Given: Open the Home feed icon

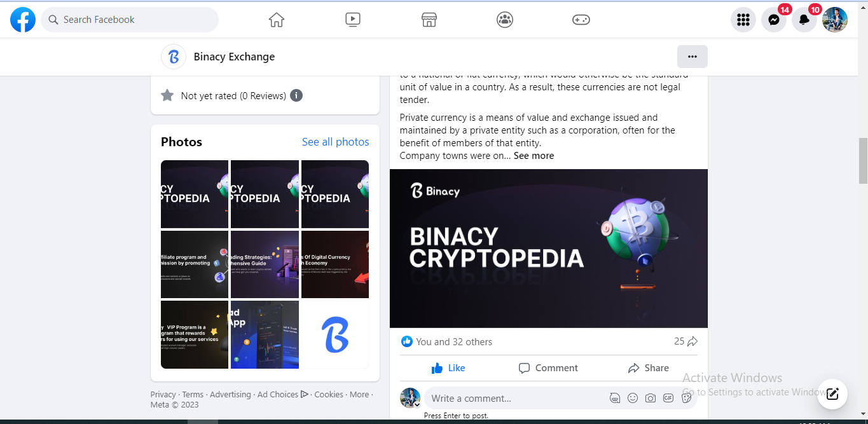Looking at the screenshot, I should coord(276,20).
